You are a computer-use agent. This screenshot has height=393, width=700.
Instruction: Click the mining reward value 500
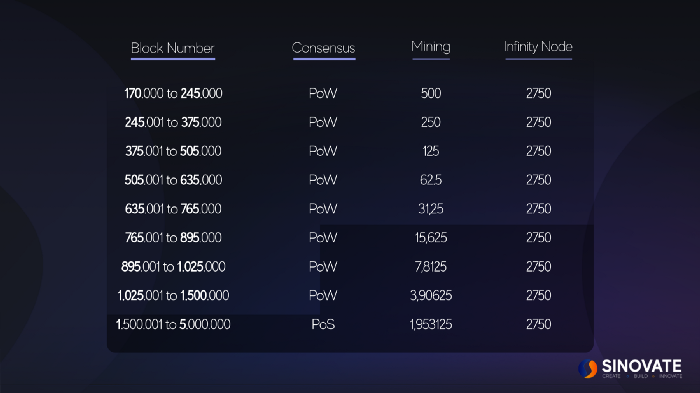431,93
